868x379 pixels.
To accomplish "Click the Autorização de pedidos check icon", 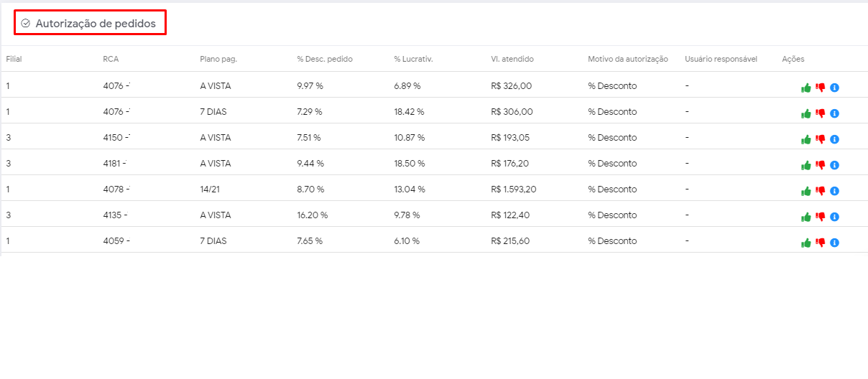I will click(x=26, y=24).
